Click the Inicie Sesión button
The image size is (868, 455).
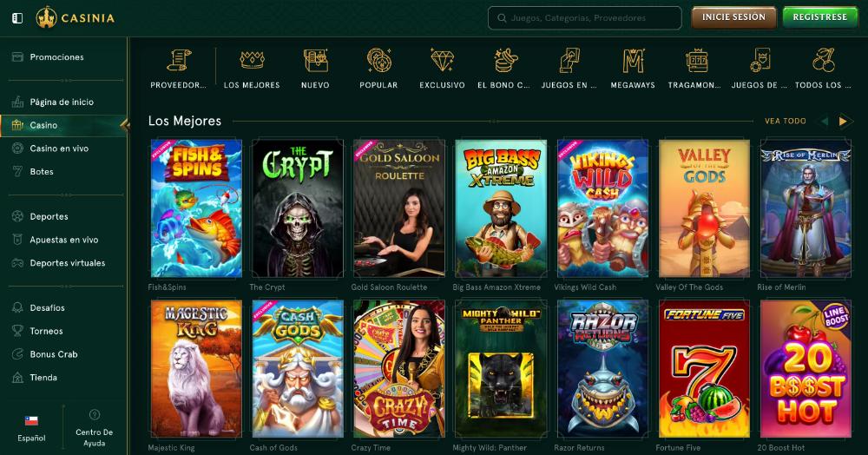[x=733, y=17]
